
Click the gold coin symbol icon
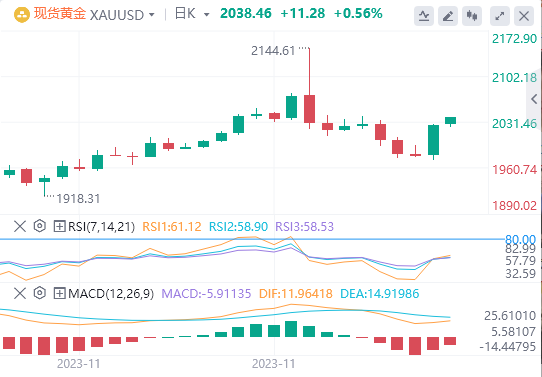[x=21, y=15]
